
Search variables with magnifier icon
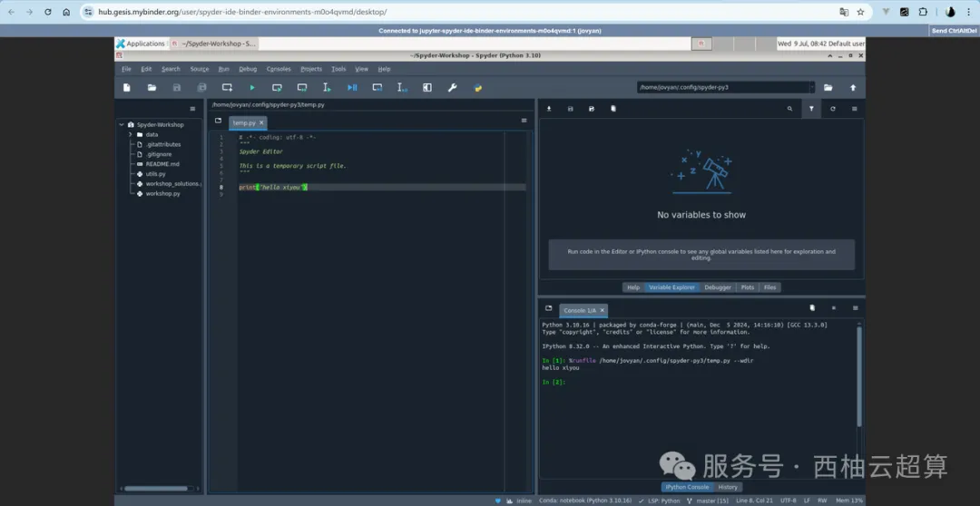[x=790, y=109]
